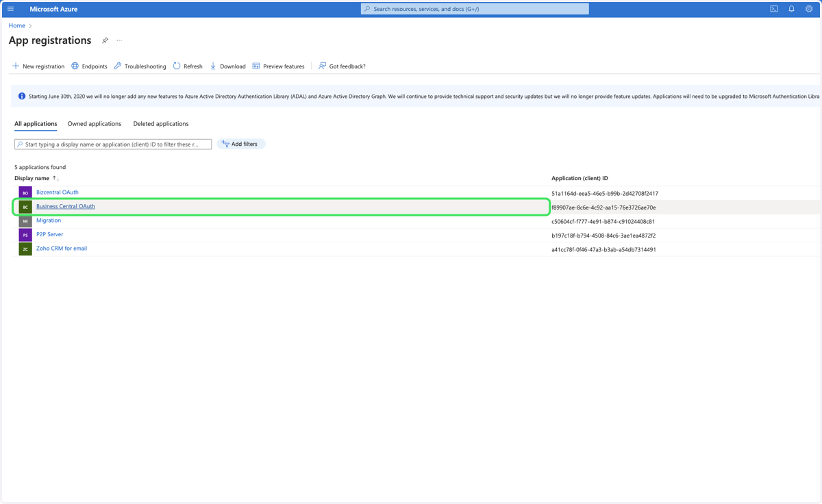The image size is (822, 504).
Task: Select client ID c50604cf-f777-4e91-b874-c91024408c81
Action: (x=603, y=222)
